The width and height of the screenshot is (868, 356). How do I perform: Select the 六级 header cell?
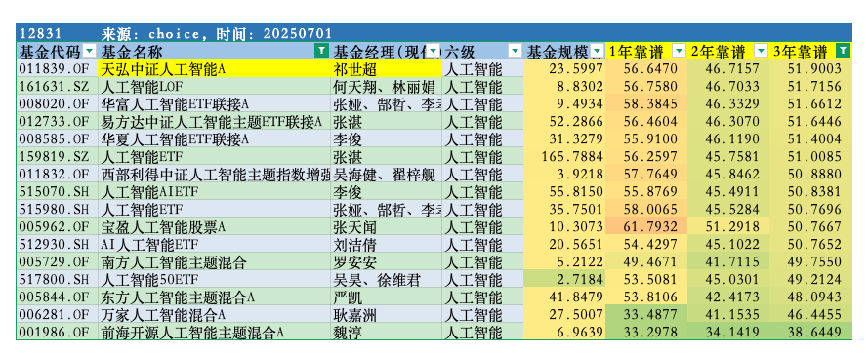click(x=482, y=52)
